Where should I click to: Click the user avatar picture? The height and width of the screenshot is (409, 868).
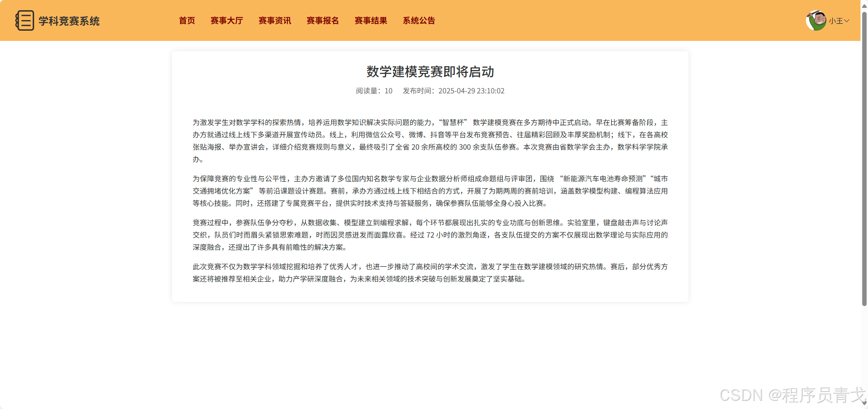coord(816,20)
